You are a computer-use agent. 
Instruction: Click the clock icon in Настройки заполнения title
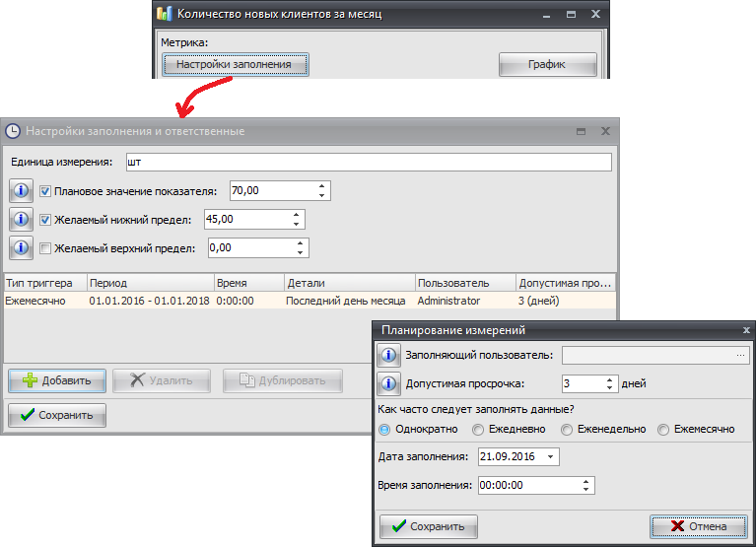[14, 131]
